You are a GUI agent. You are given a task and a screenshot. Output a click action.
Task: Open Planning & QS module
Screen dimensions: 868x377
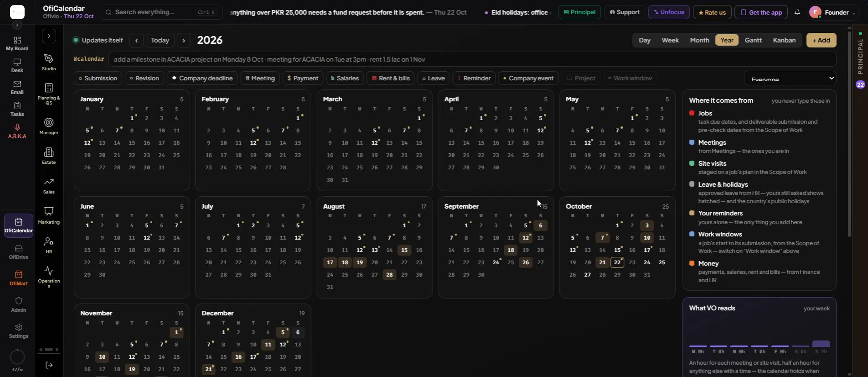pos(49,94)
